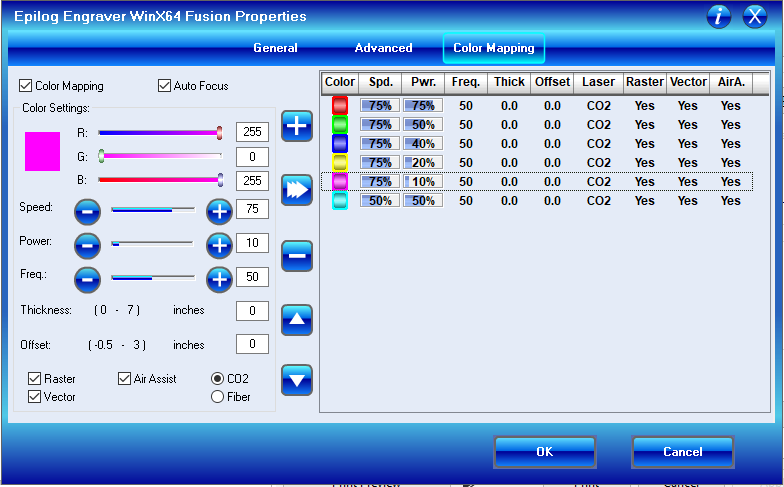The image size is (784, 487).
Task: Click the 20% power cell in yellow row
Action: (423, 163)
